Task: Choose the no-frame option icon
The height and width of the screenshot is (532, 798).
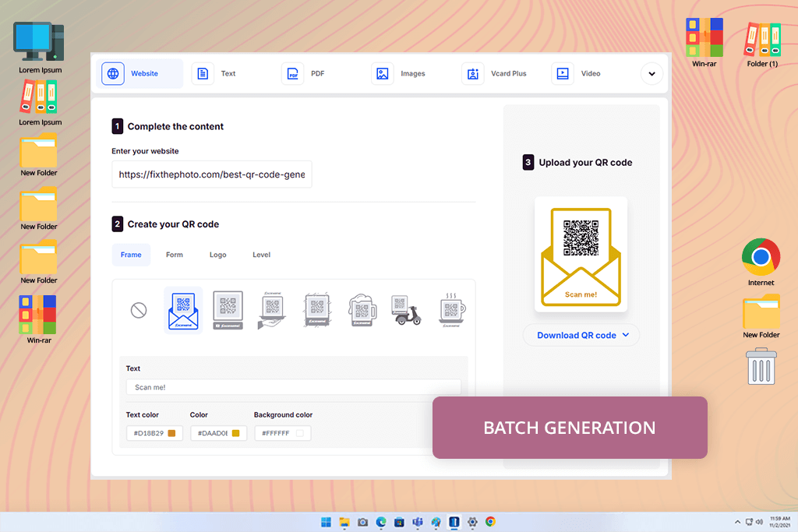Action: pyautogui.click(x=139, y=310)
